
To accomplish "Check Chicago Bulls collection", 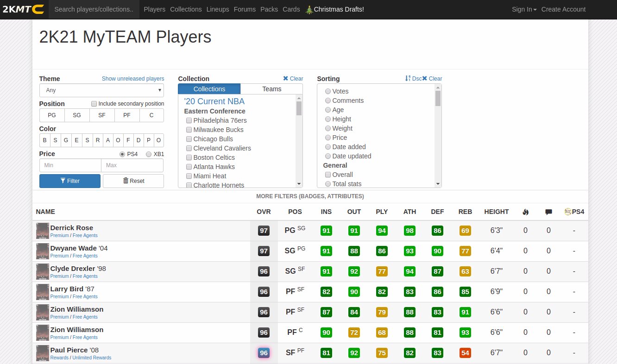I will [x=189, y=139].
